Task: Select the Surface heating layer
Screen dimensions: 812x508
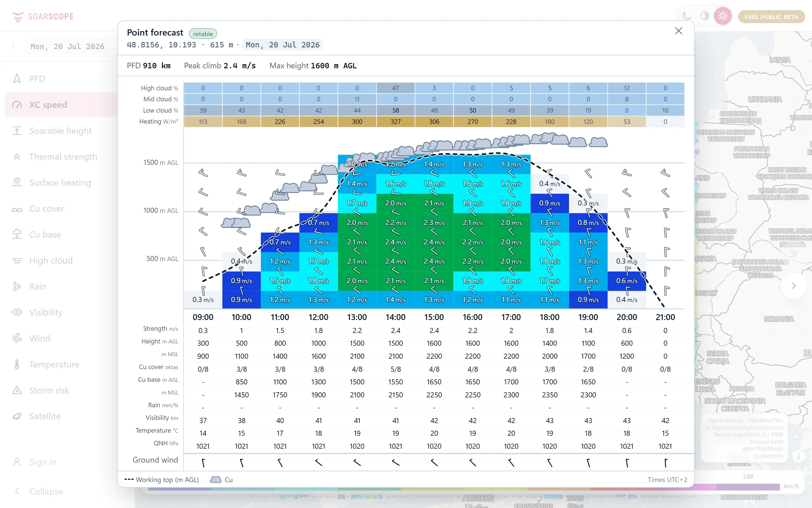Action: coord(60,182)
